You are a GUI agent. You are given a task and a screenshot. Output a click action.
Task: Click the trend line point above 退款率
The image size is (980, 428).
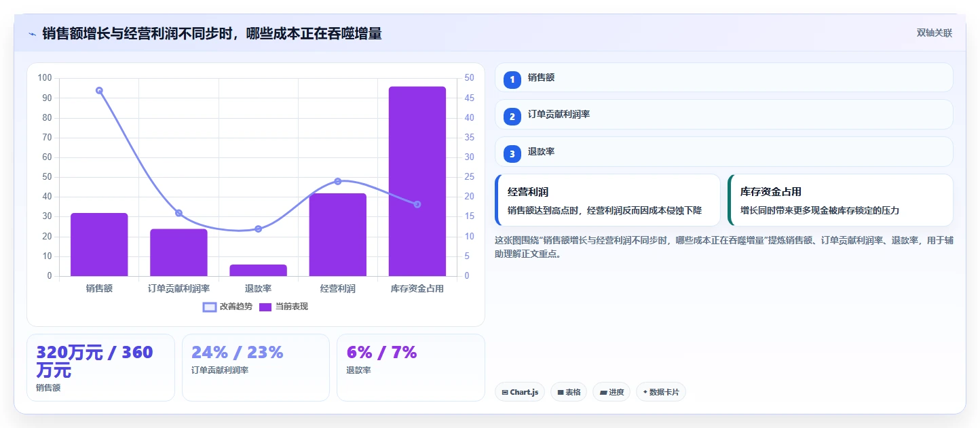click(x=258, y=229)
